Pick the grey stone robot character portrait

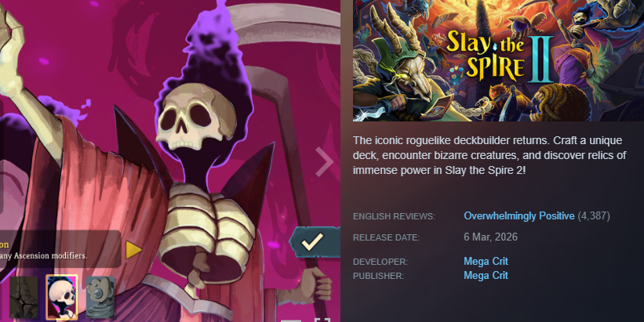click(x=100, y=297)
